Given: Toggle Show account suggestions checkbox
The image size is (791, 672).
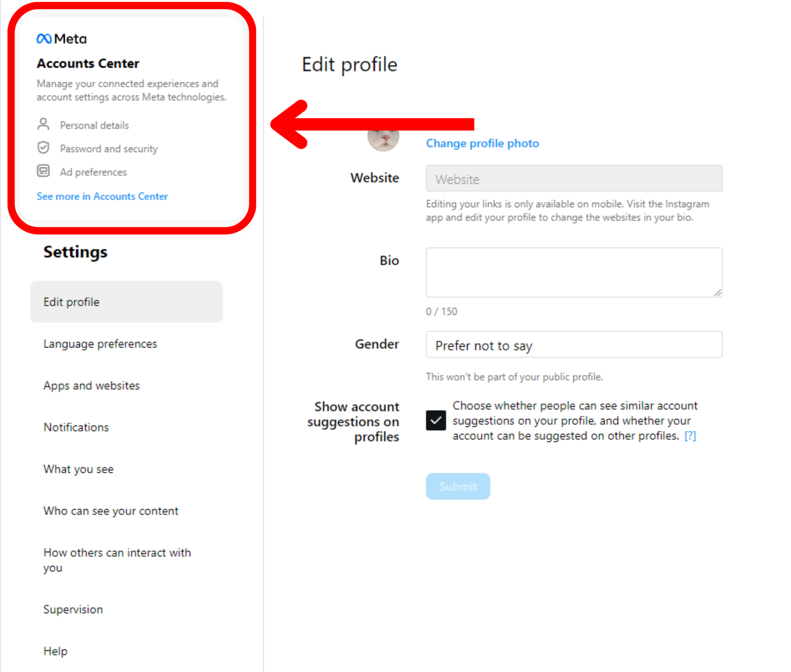Looking at the screenshot, I should [435, 420].
